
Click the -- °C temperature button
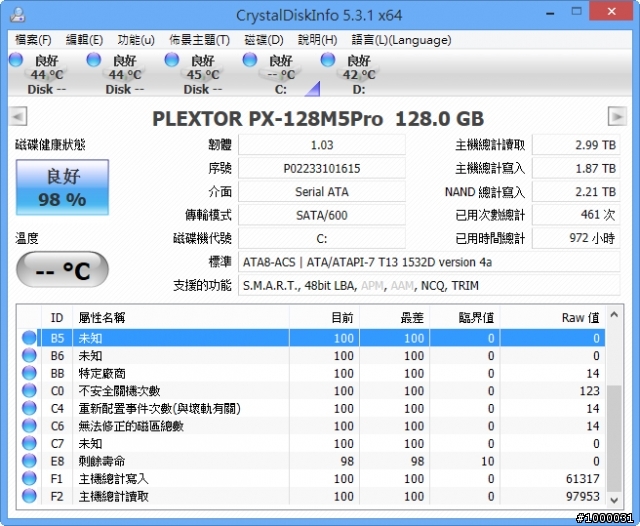62,269
